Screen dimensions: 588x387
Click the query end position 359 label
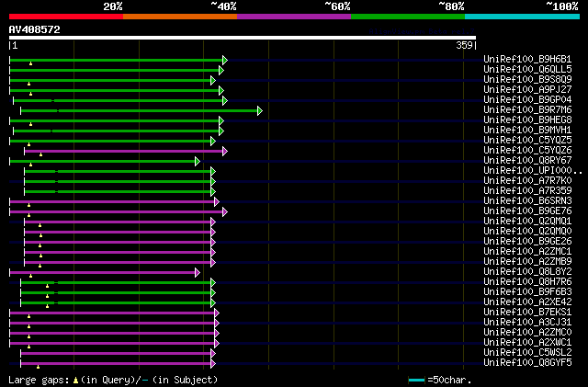464,45
